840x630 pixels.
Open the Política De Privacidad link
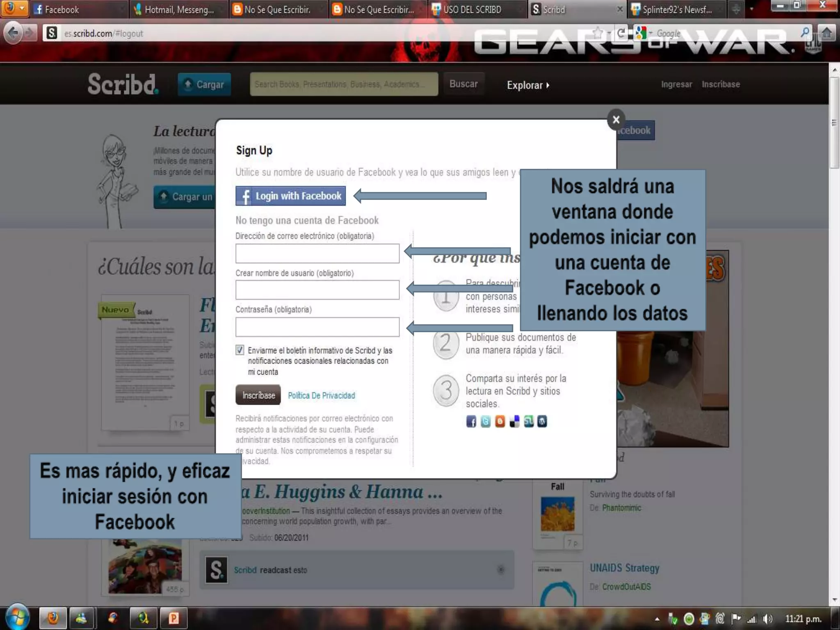pos(321,395)
